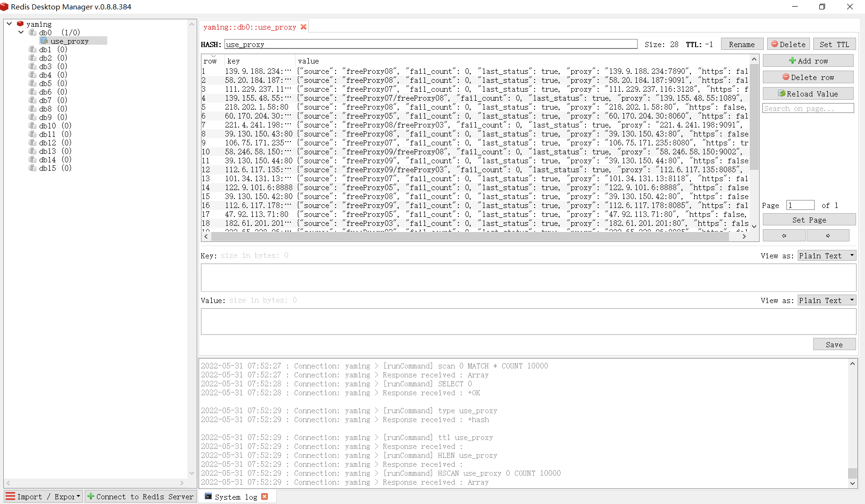The image size is (865, 504).
Task: Open the Key 'View as' dropdown
Action: (826, 256)
